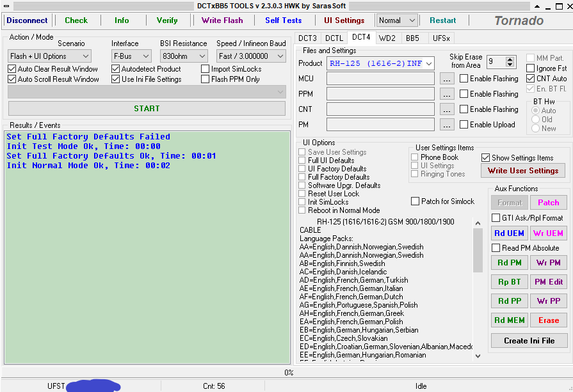This screenshot has width=573, height=392.
Task: Open the BB5 tab
Action: tap(412, 38)
